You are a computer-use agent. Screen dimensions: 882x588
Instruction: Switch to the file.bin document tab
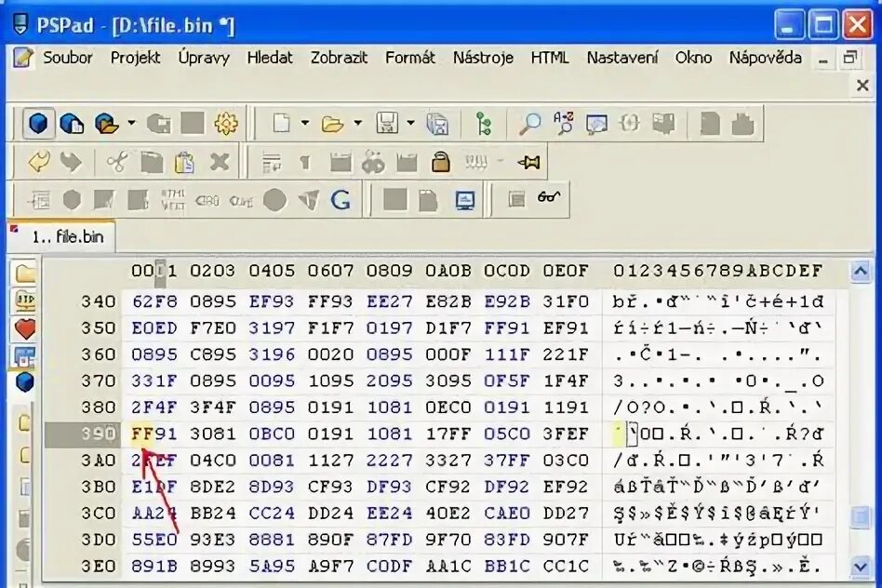point(60,237)
